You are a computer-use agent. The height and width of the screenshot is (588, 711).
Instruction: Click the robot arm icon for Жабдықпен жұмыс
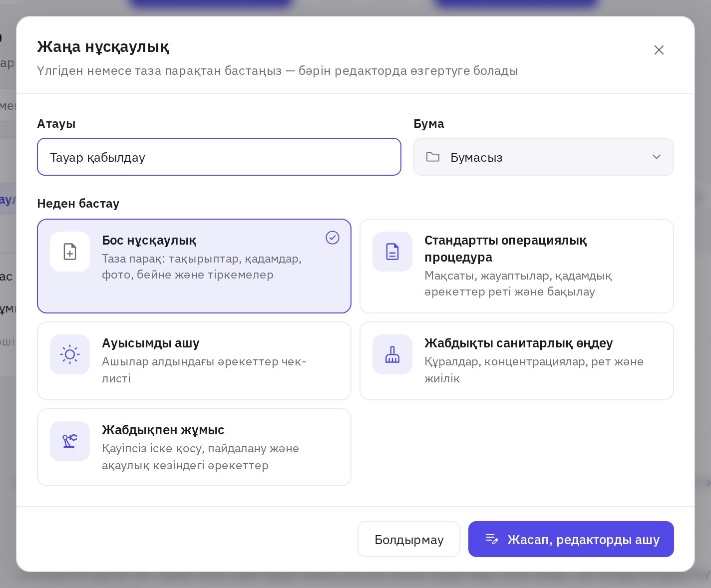tap(70, 441)
